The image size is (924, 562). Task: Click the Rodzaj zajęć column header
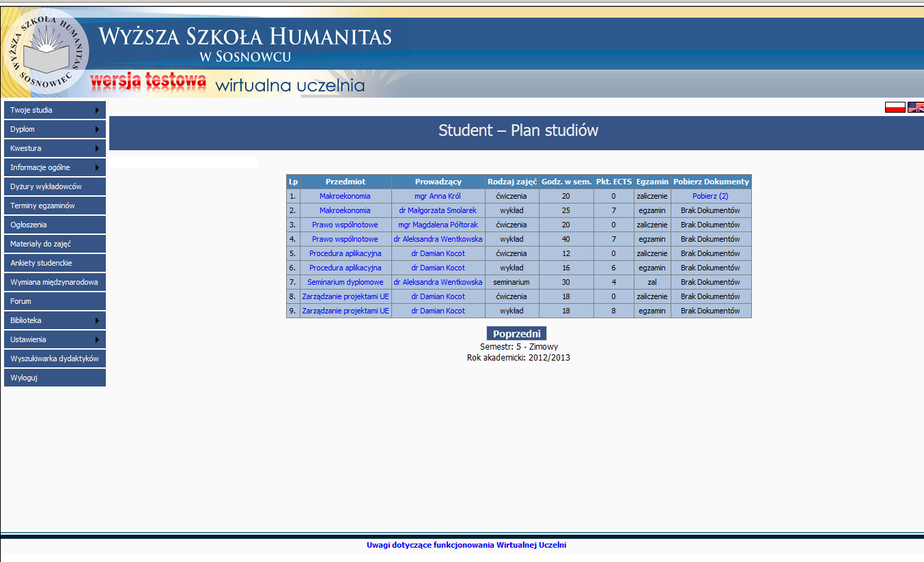pos(512,182)
